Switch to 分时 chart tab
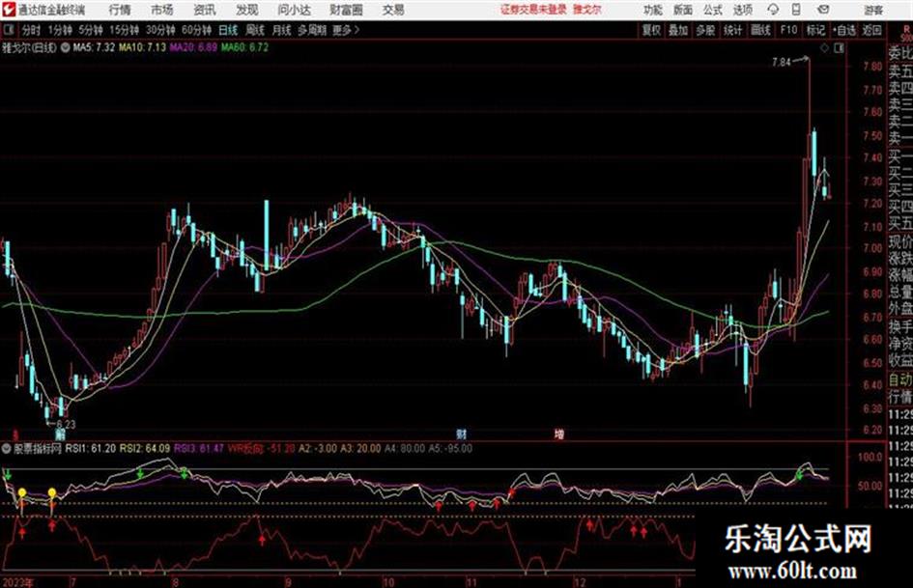Viewport: 913px width, 588px height. coord(31,30)
